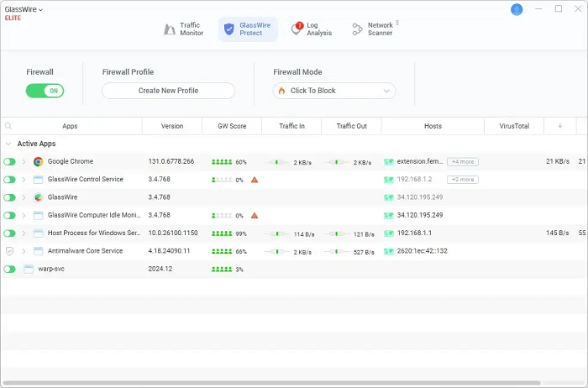Expand the GlassWire Control Service row
588x388 pixels.
point(24,180)
